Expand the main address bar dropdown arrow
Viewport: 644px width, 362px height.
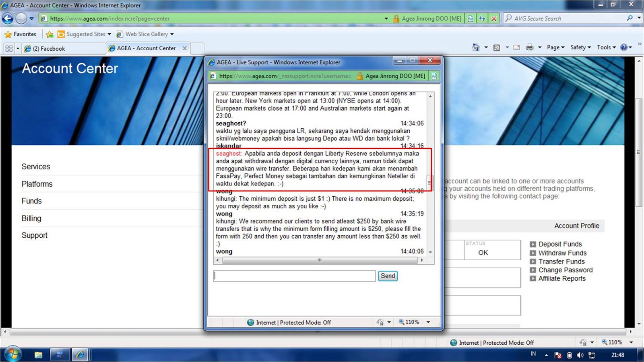[386, 19]
